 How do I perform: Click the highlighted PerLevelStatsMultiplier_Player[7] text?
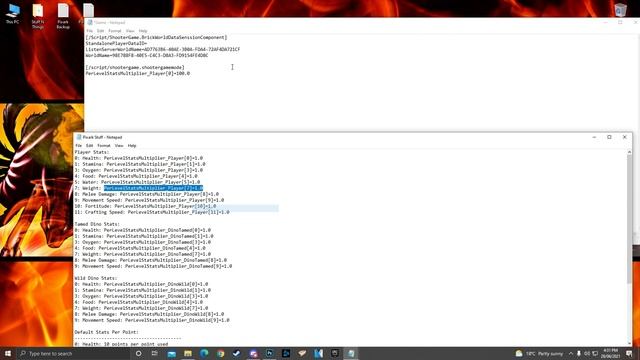[x=153, y=188]
